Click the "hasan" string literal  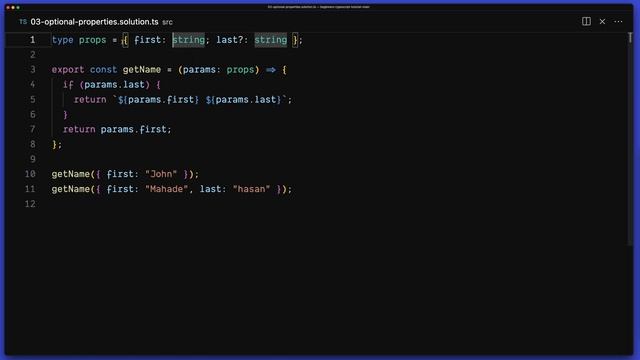click(x=251, y=189)
